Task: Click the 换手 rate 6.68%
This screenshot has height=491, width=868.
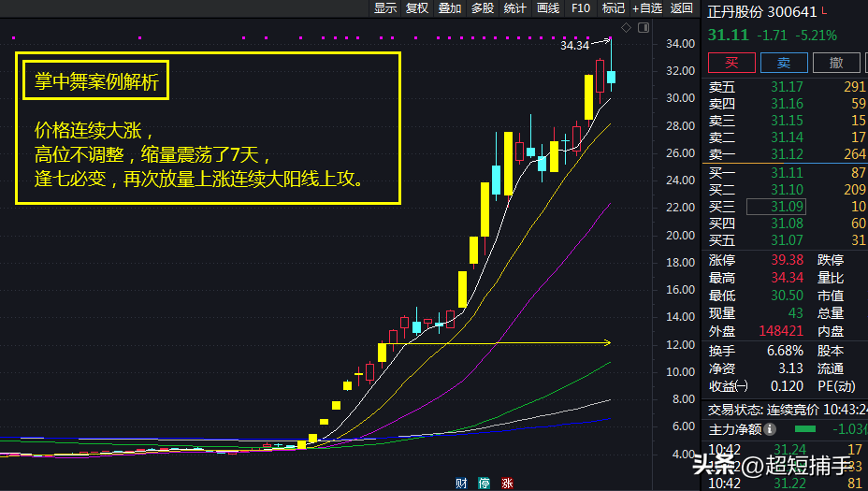Action: point(785,351)
